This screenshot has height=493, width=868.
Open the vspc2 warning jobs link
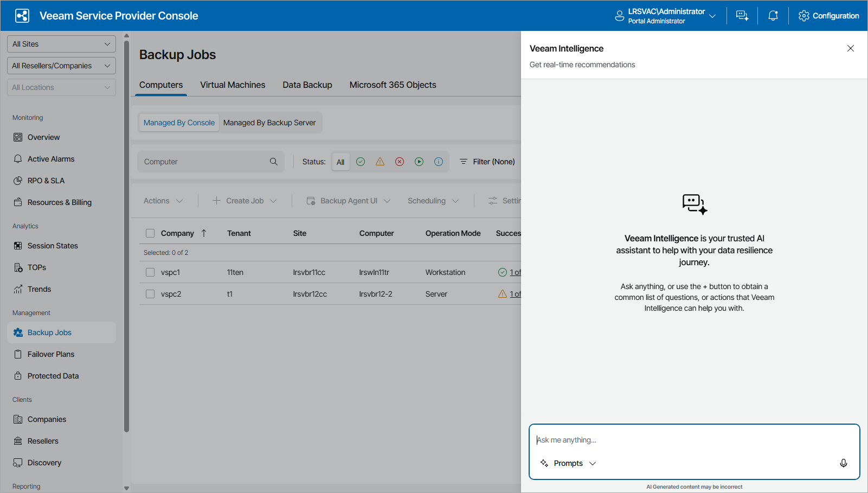click(x=515, y=294)
